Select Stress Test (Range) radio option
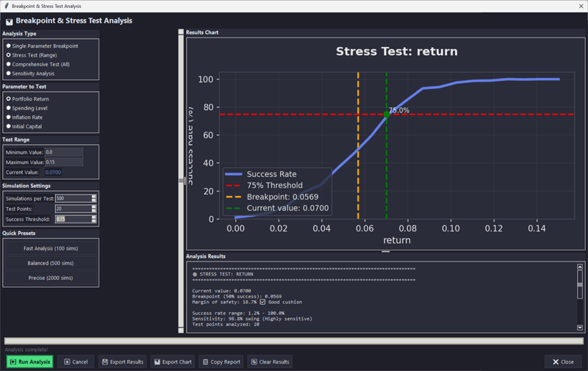The image size is (588, 371). click(x=32, y=55)
